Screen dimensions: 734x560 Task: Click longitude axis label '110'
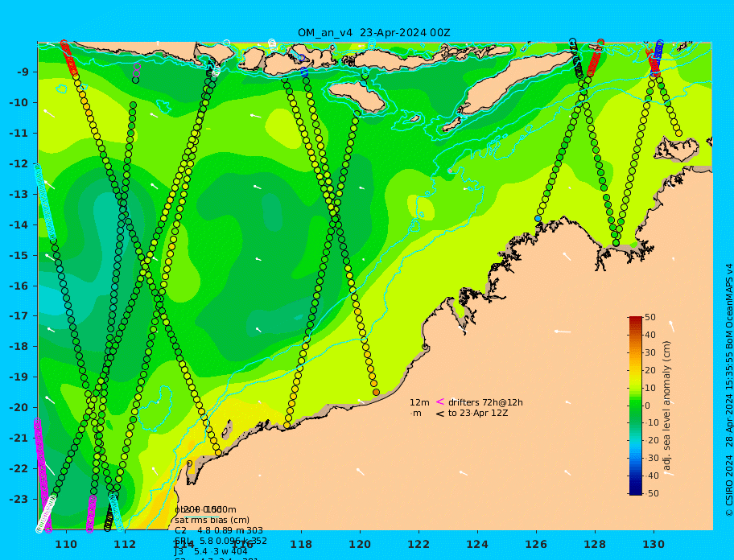click(x=67, y=545)
